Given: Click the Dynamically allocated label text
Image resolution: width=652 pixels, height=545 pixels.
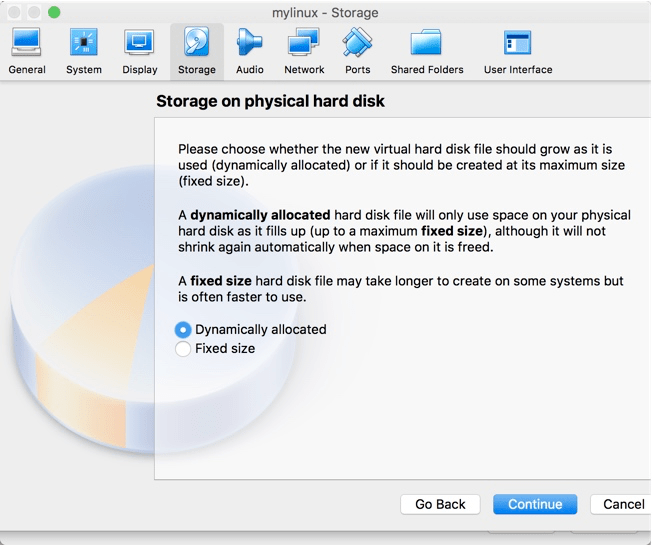Looking at the screenshot, I should pos(261,330).
